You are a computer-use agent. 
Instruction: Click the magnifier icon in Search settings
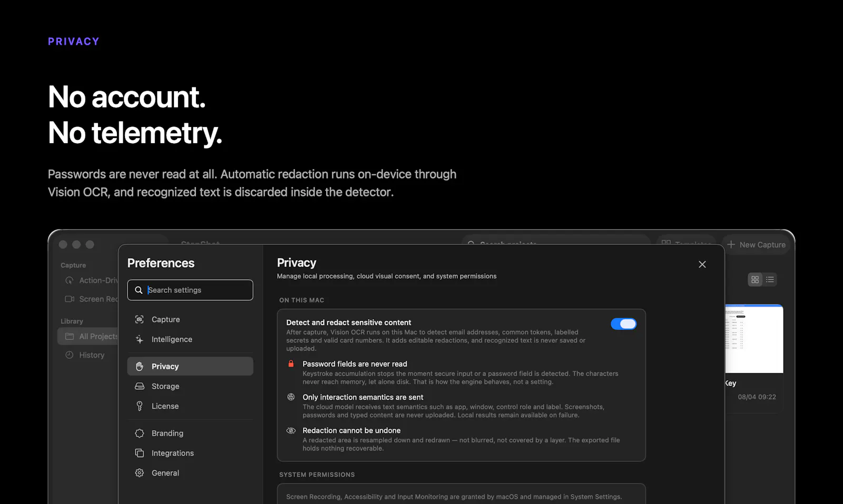pyautogui.click(x=139, y=290)
